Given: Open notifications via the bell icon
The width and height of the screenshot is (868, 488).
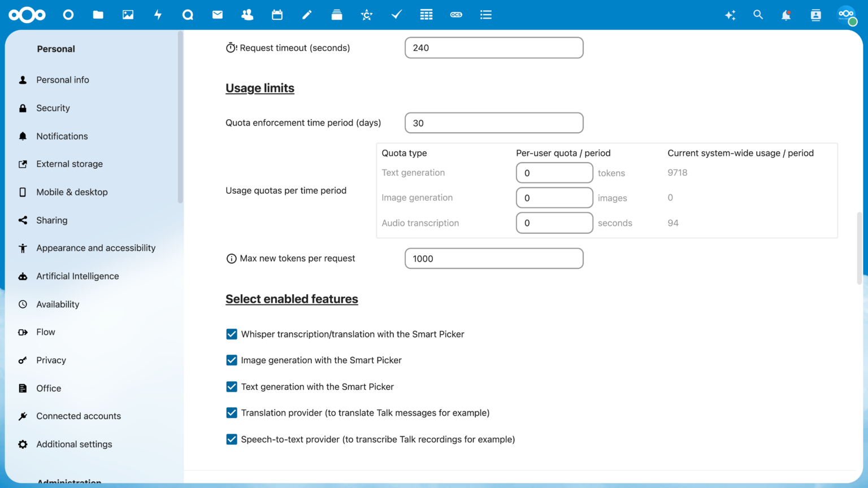Looking at the screenshot, I should point(785,15).
